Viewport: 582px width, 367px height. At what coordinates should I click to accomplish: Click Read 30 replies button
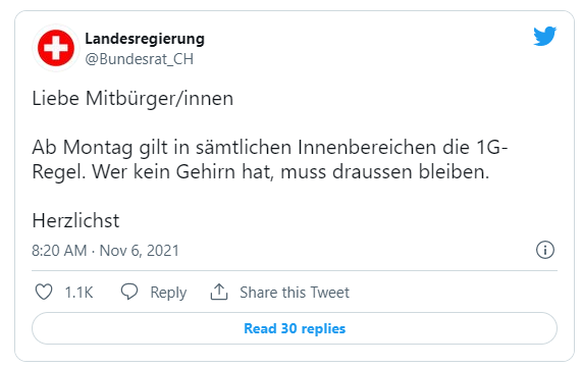294,328
